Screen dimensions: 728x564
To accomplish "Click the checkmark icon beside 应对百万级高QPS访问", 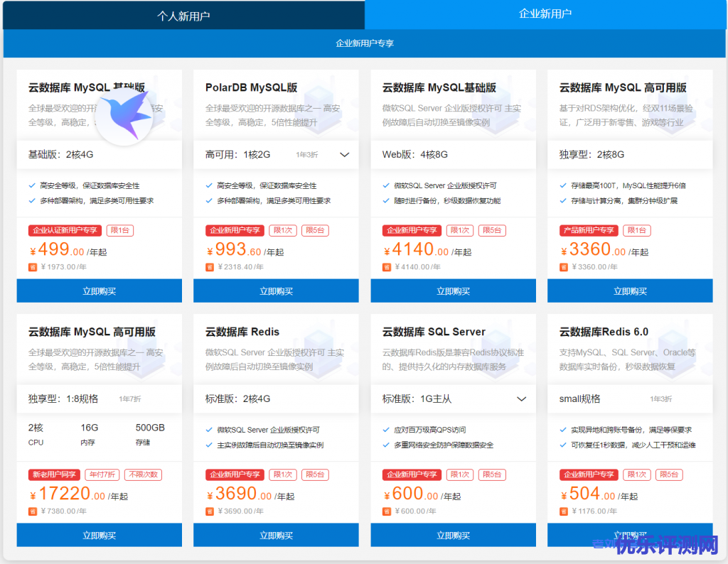I will tap(386, 430).
